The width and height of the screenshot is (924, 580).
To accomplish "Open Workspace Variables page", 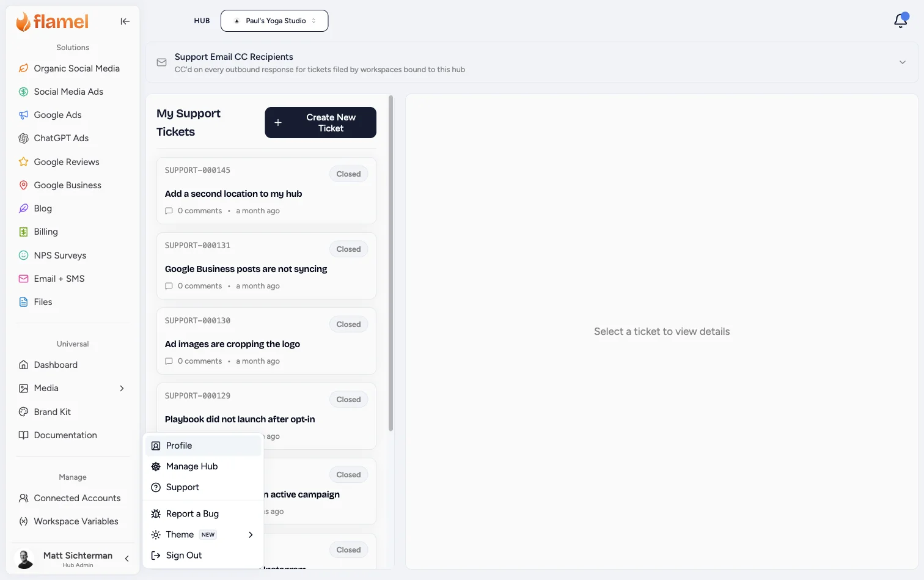I will (x=73, y=521).
